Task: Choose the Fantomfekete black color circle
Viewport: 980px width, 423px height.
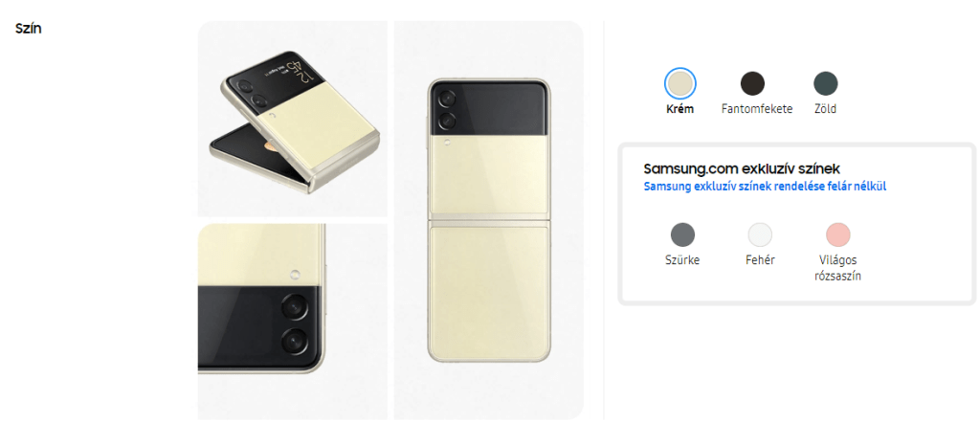Action: (x=752, y=83)
